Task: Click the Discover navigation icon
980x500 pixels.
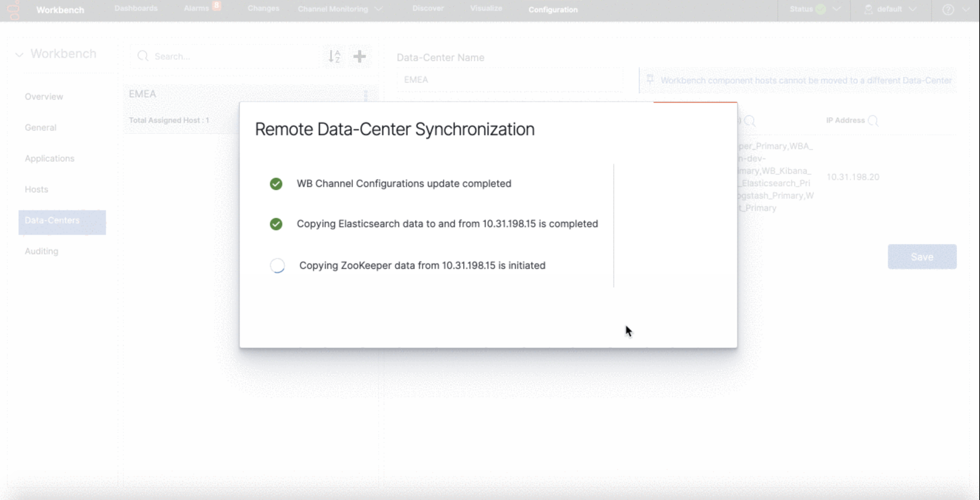Action: coord(427,10)
